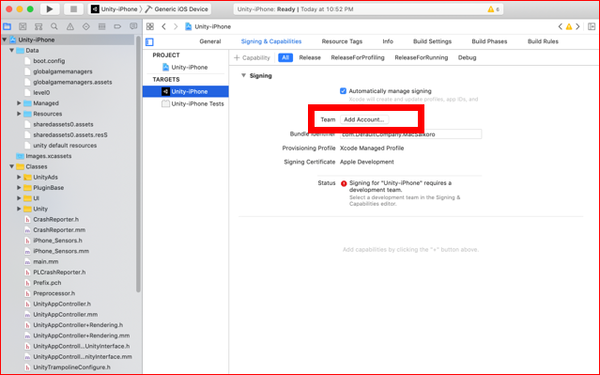The image size is (600, 375).
Task: Hide the project and targets list icon
Action: pyautogui.click(x=150, y=42)
